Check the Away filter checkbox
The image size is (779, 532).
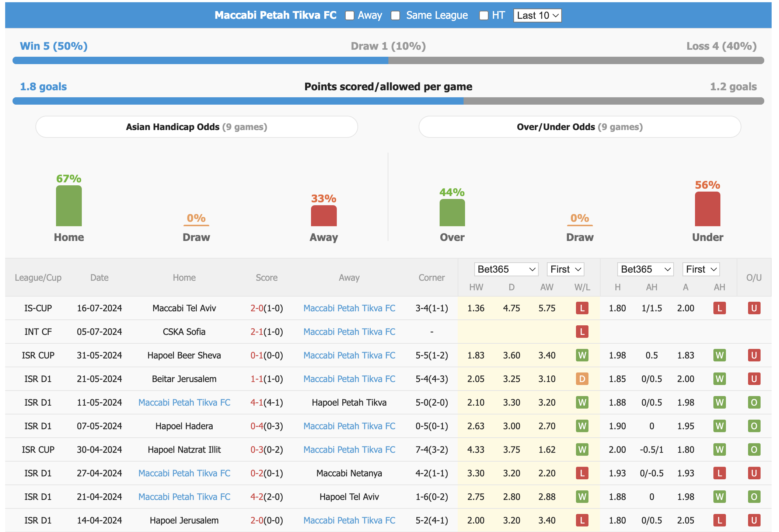(349, 15)
